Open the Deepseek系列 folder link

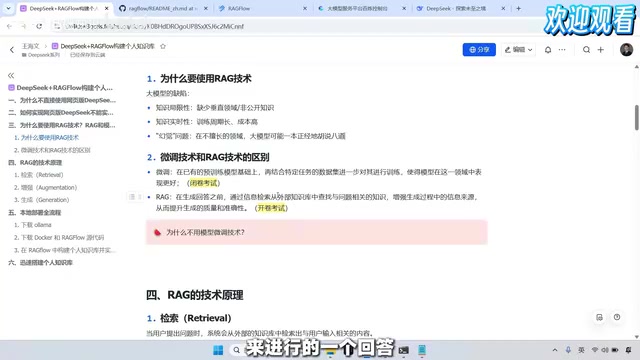pos(41,55)
